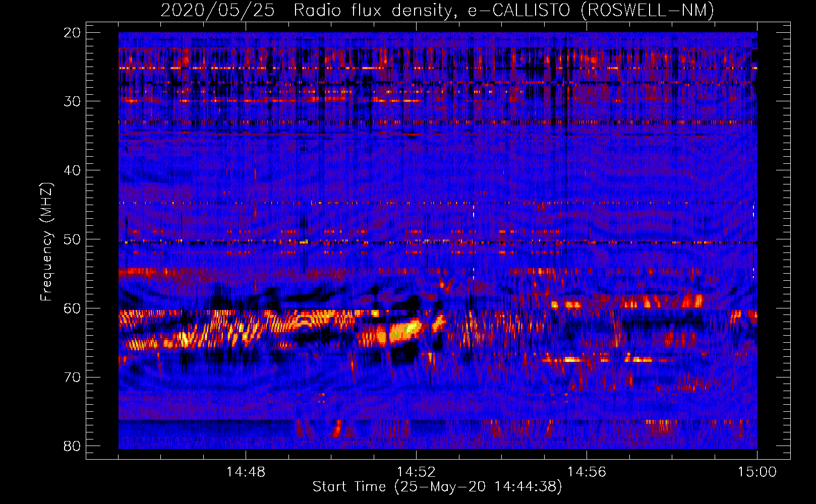This screenshot has height=504, width=816.
Task: Click the 70 frequency tick label
Action: click(73, 377)
